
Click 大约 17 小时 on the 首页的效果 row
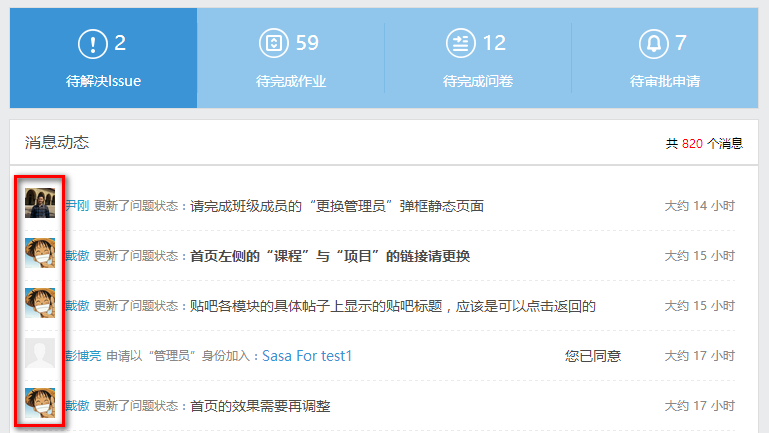pos(699,406)
